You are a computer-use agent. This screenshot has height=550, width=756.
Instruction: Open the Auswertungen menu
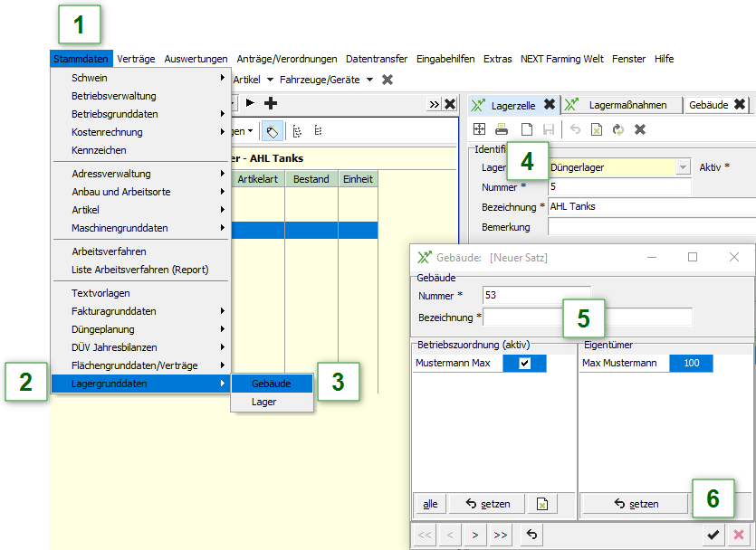point(196,59)
